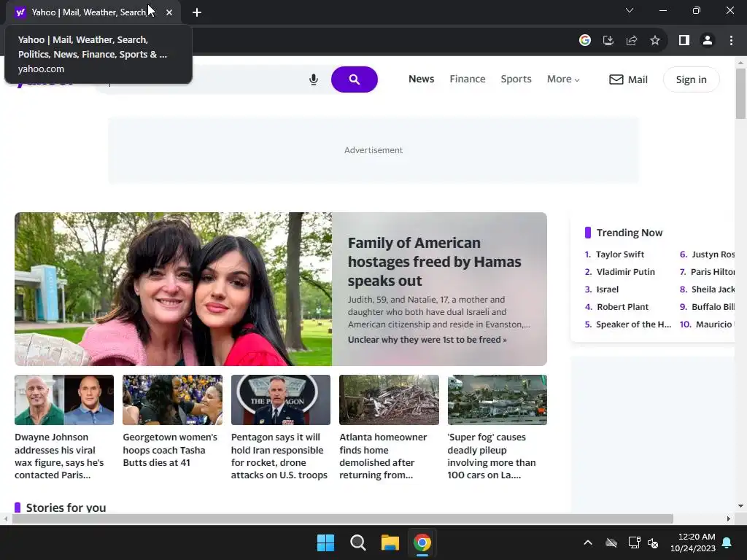The height and width of the screenshot is (560, 747).
Task: Open the mother and daughter hero photo
Action: (173, 289)
